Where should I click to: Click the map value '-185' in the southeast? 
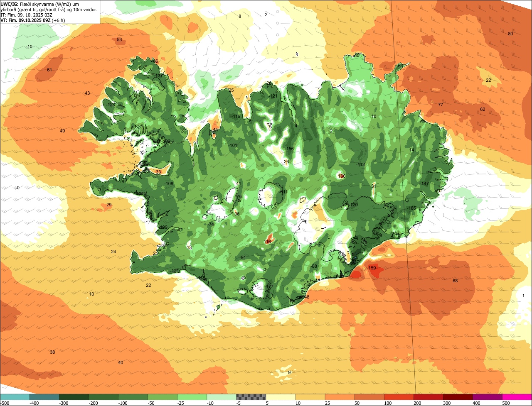click(411, 208)
